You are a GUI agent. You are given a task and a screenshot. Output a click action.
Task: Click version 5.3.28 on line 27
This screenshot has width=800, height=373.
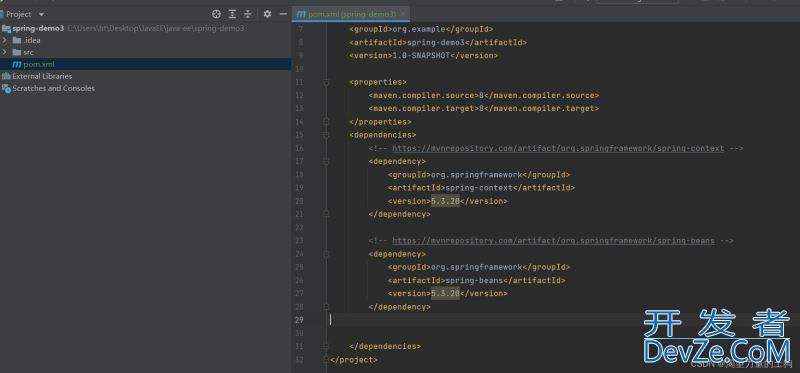click(x=445, y=293)
